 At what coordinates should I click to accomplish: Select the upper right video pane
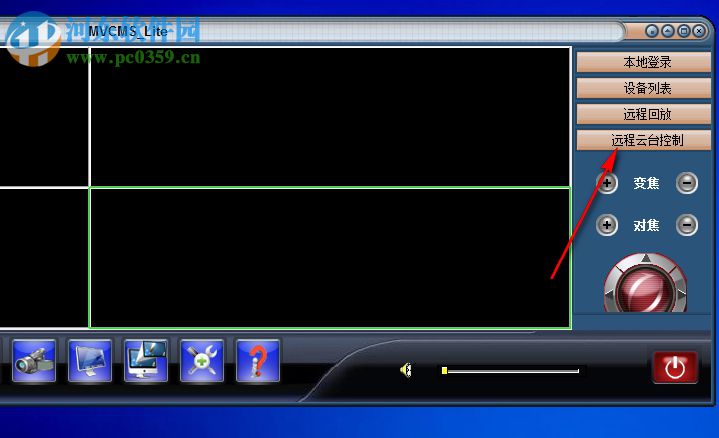pos(330,116)
